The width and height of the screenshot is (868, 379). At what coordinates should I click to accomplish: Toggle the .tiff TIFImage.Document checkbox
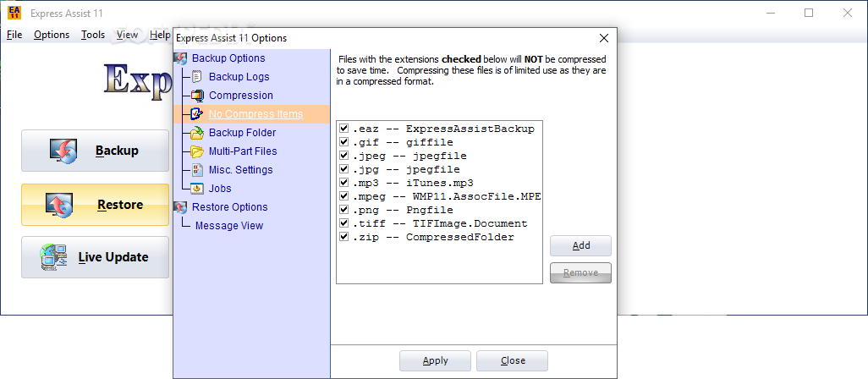click(x=343, y=223)
